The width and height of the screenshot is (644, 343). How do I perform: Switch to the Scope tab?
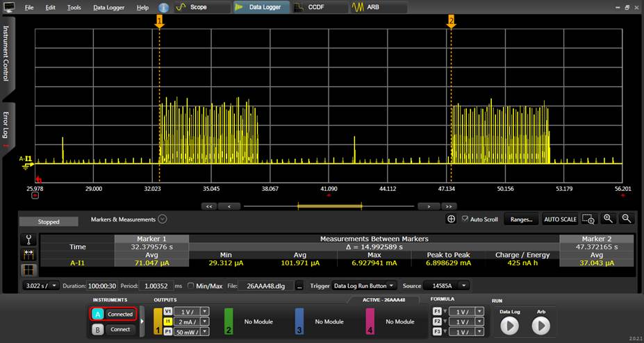201,8
